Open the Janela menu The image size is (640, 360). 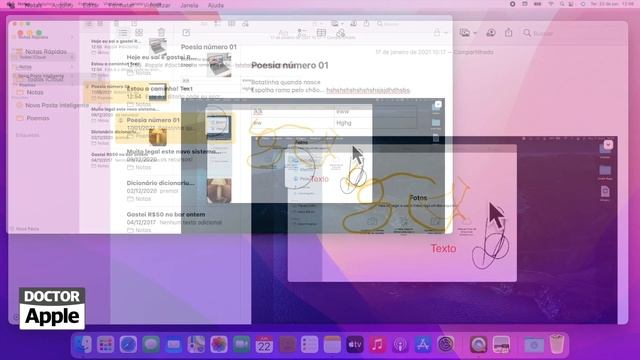pos(189,5)
